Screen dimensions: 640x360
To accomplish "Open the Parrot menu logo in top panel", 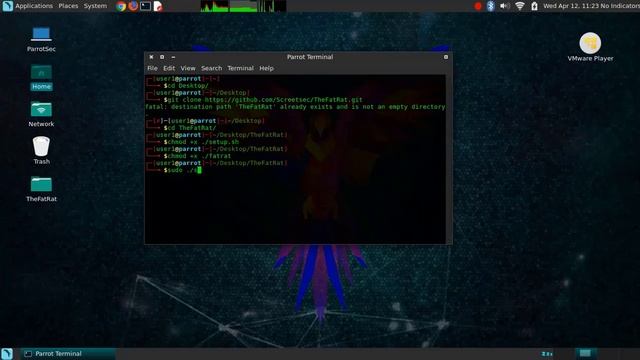I will coord(7,6).
